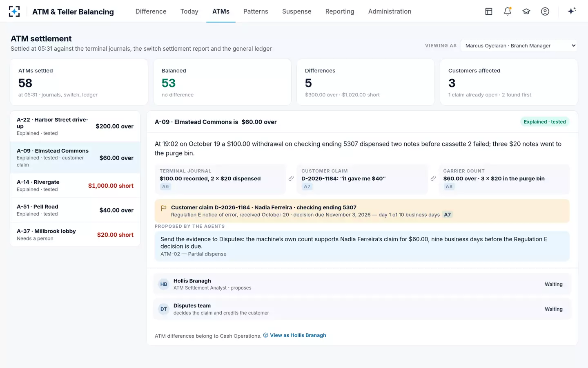Open the ATMs settled 58 card
Viewport: 588px width, 368px height.
pyautogui.click(x=79, y=82)
